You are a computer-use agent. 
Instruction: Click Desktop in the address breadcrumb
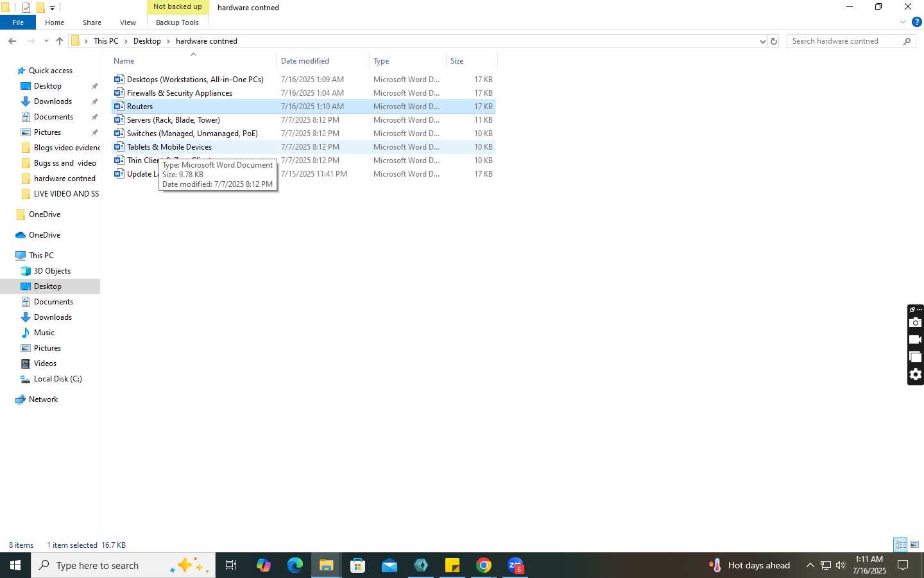point(147,41)
